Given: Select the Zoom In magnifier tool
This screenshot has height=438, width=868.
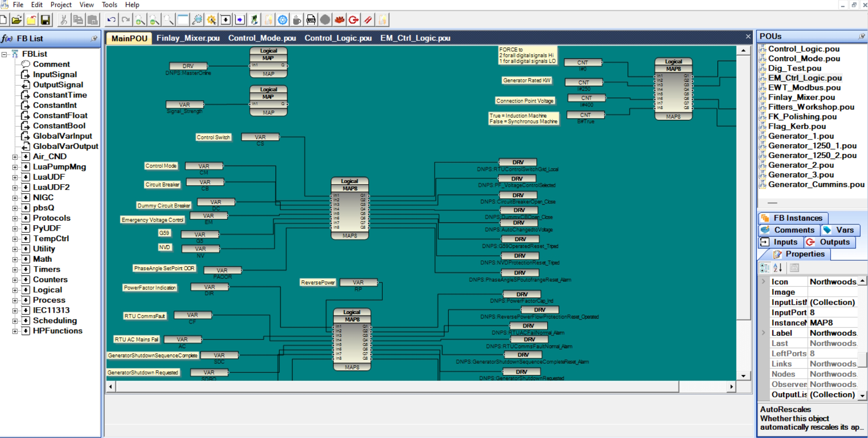Looking at the screenshot, I should click(140, 20).
